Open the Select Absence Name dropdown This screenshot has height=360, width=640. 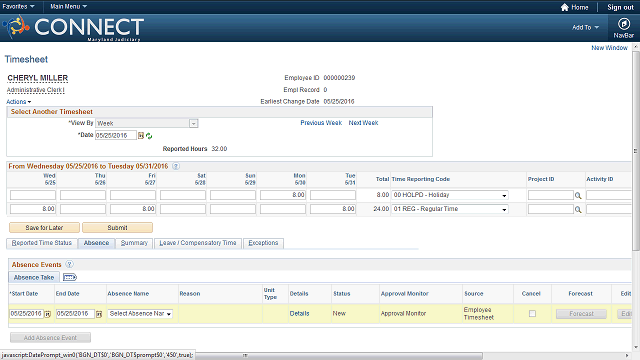[140, 313]
